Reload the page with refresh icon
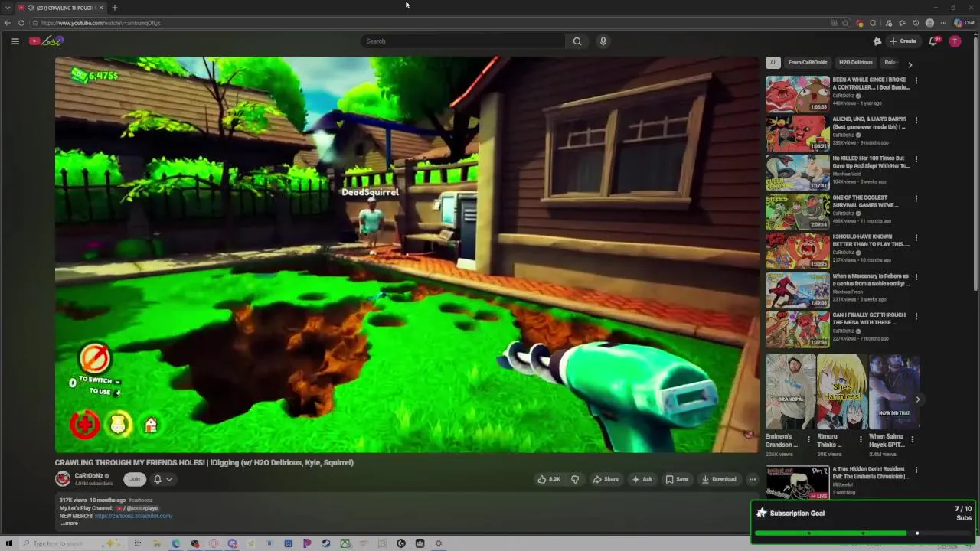This screenshot has width=980, height=551. (20, 23)
